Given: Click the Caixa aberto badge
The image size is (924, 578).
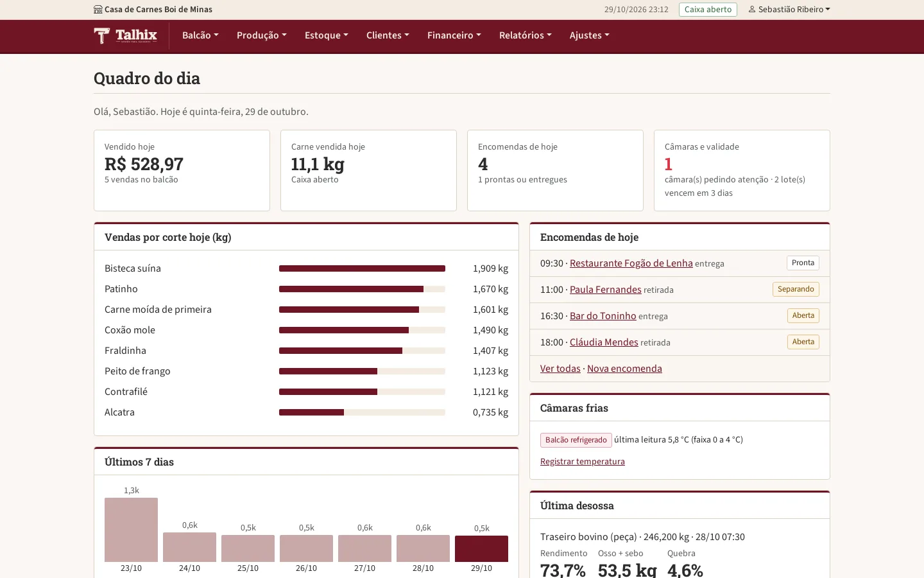Looking at the screenshot, I should point(708,10).
